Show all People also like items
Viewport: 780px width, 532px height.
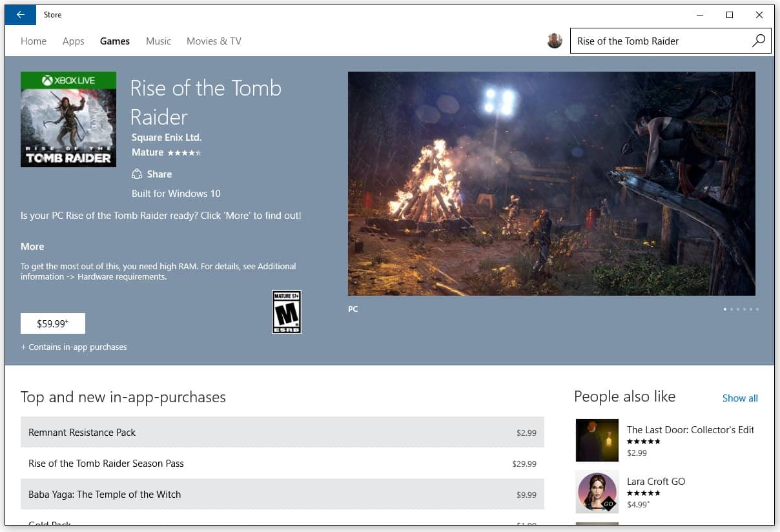tap(740, 398)
